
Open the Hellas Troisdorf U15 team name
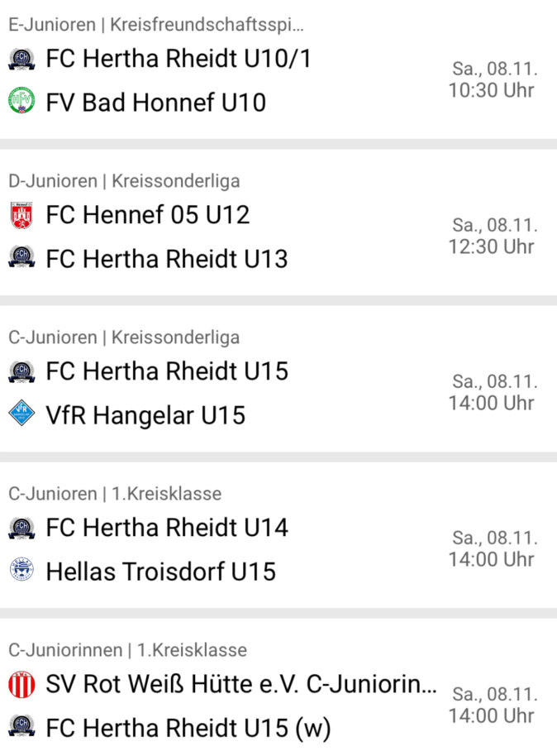pos(161,571)
